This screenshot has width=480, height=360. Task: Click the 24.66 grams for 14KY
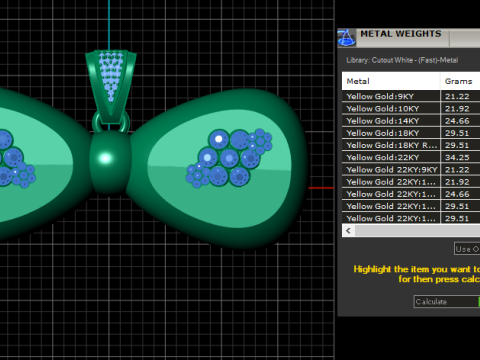(x=457, y=121)
